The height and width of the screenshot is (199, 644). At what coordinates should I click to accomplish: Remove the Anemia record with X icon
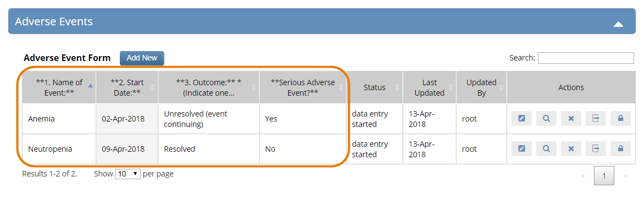click(571, 119)
